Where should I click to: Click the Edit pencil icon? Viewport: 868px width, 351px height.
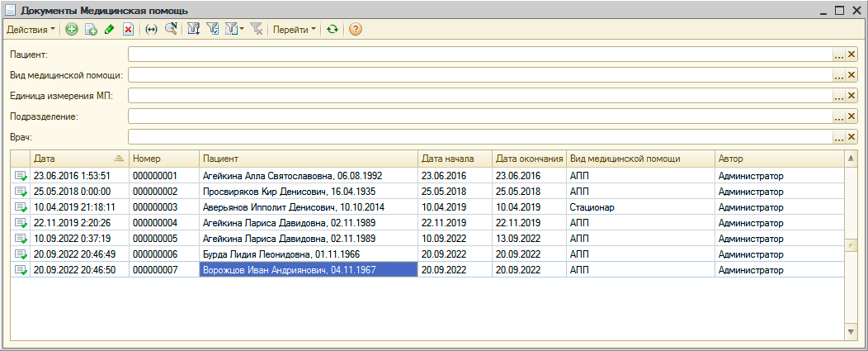point(109,29)
